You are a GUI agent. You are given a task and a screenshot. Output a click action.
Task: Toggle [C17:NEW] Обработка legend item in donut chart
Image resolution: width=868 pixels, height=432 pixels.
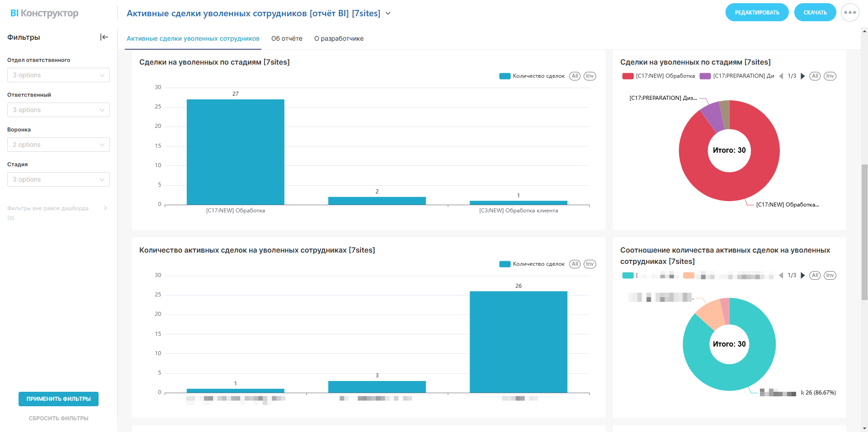click(659, 76)
